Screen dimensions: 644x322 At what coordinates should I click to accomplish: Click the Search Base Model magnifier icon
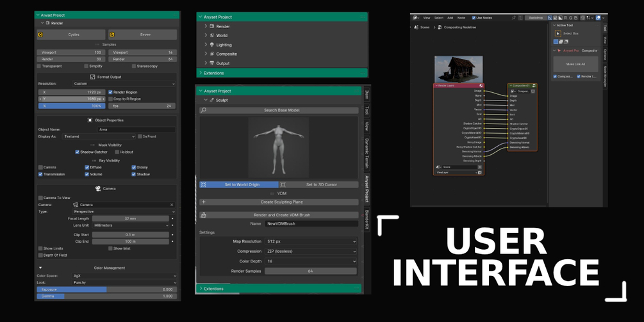pos(203,110)
